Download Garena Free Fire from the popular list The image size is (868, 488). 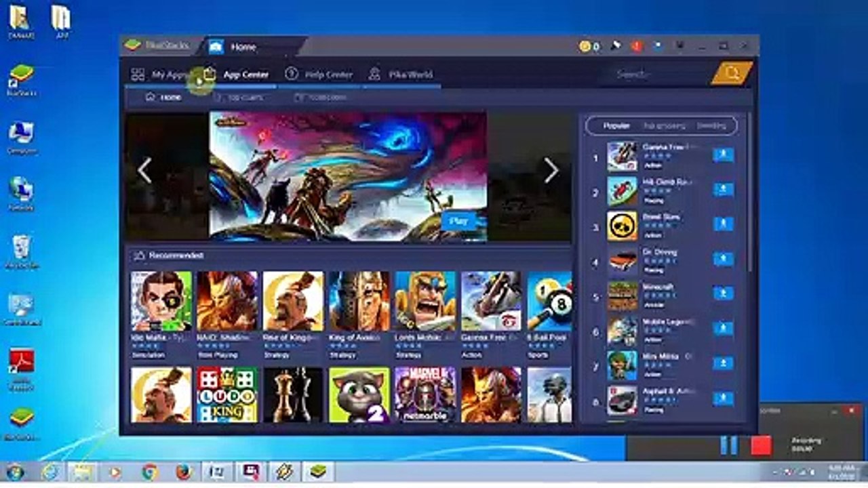point(723,155)
